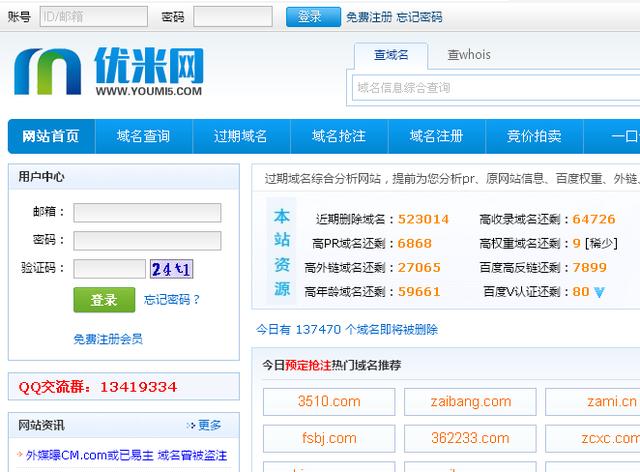
Task: Click the 高收录域名还剩 count 64726
Action: click(x=594, y=219)
